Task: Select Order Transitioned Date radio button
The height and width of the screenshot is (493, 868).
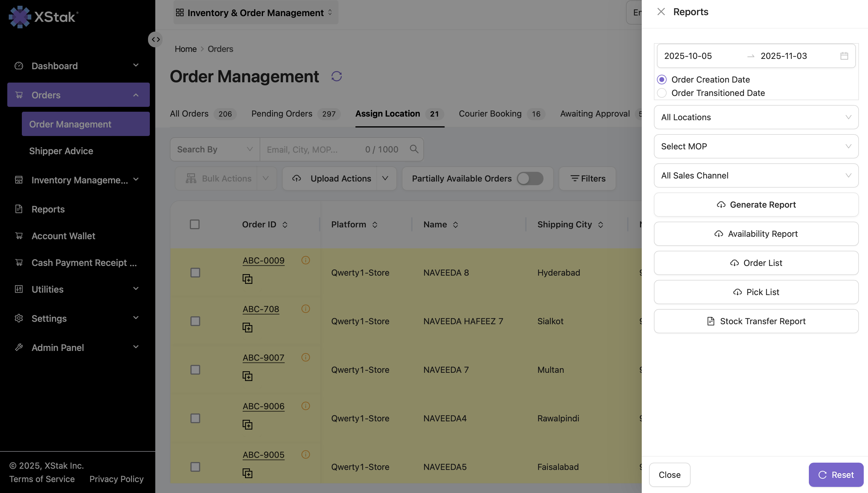Action: pos(662,93)
